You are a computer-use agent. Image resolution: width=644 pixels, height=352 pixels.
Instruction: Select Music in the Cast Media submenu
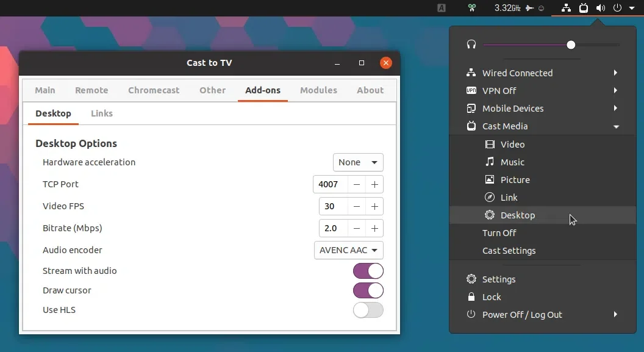pyautogui.click(x=543, y=162)
